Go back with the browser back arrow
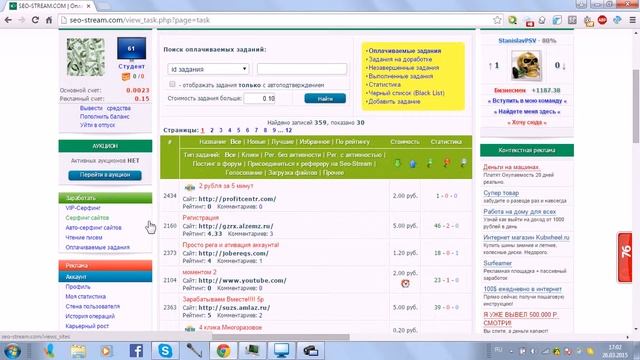Screen dimensions: 640x360 coord(8,20)
